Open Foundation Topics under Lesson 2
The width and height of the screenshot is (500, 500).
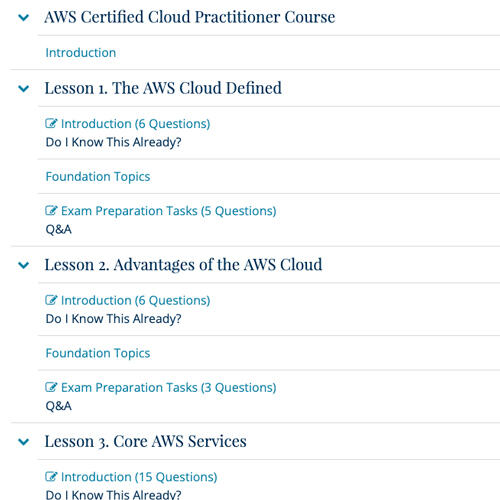coord(98,353)
